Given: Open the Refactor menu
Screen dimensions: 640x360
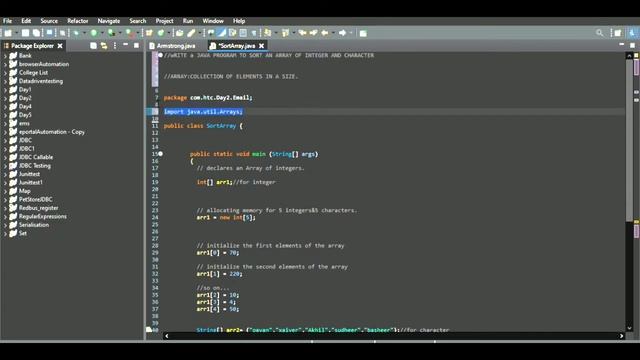Looking at the screenshot, I should [x=78, y=21].
